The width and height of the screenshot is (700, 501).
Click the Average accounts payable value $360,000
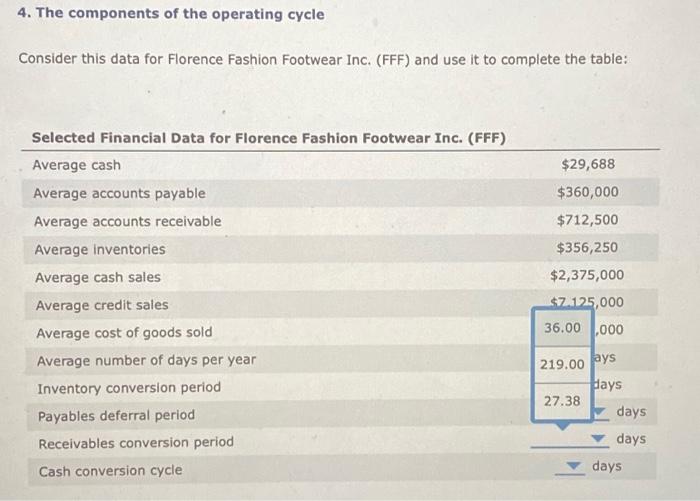click(x=587, y=192)
